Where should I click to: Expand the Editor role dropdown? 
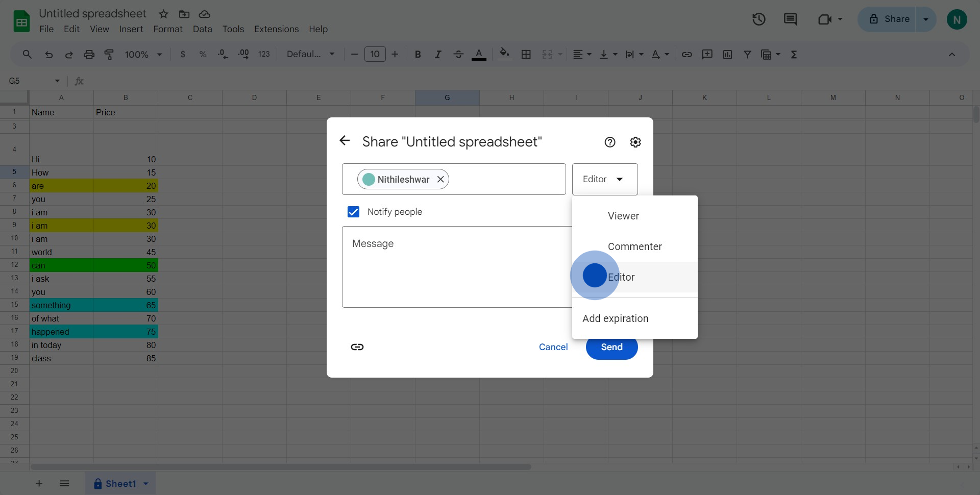[x=604, y=179]
